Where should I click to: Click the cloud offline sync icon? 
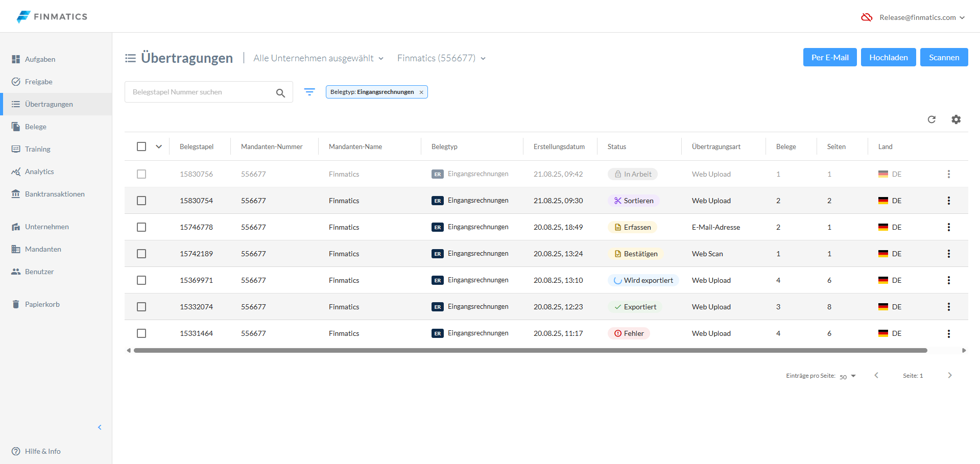point(867,17)
